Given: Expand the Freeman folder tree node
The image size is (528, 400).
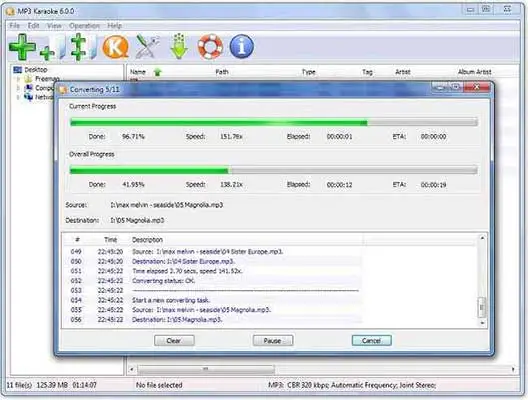Looking at the screenshot, I should 19,79.
